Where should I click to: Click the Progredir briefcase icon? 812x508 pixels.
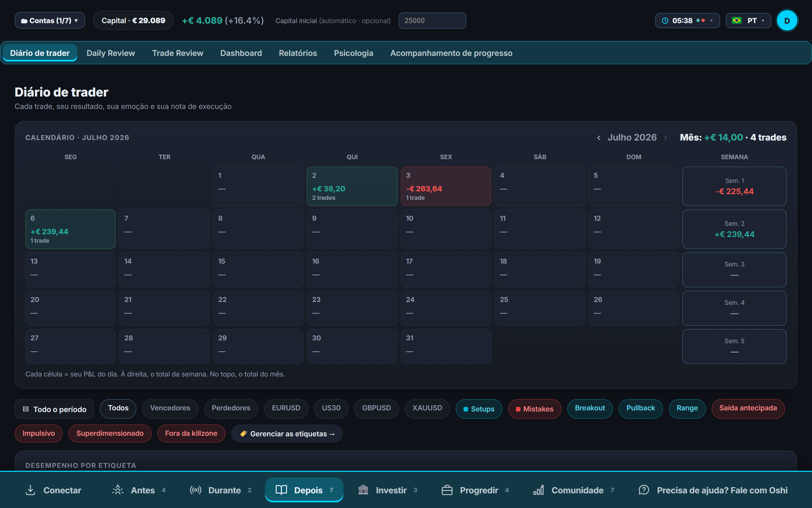click(447, 490)
